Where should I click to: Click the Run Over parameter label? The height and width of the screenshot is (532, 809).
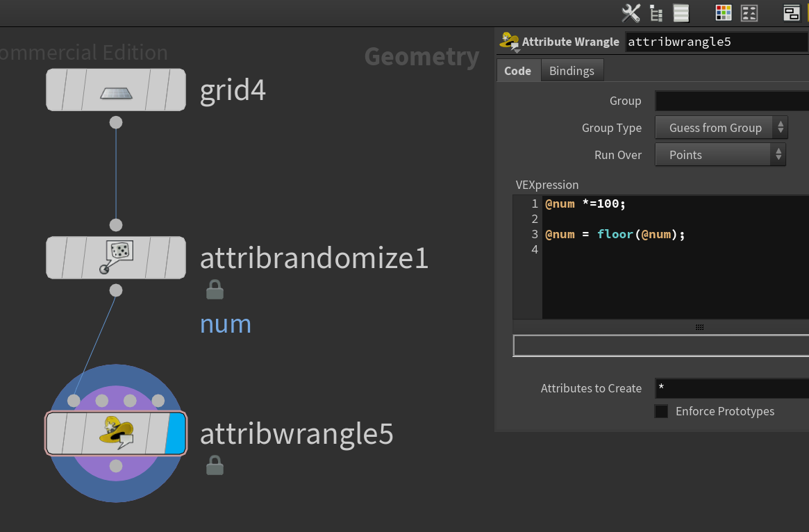click(618, 155)
